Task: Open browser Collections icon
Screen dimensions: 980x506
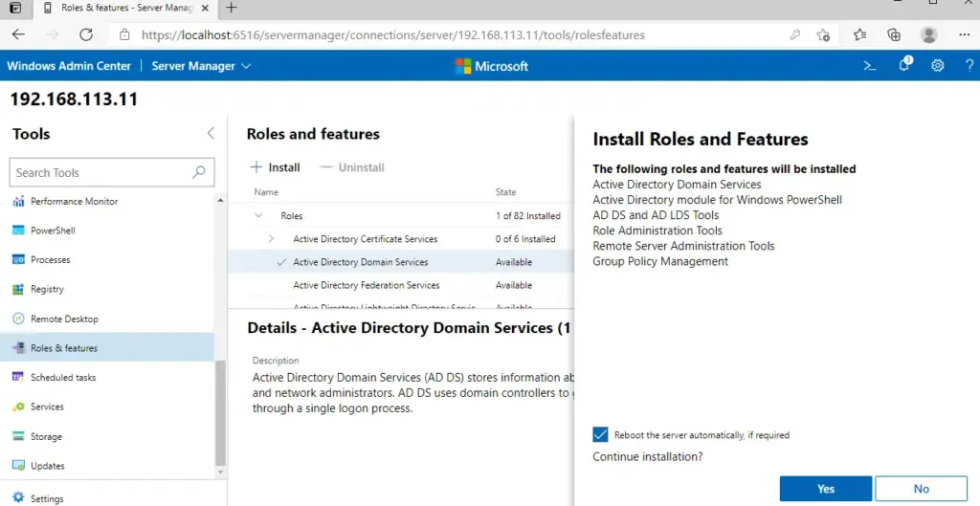Action: pos(895,35)
